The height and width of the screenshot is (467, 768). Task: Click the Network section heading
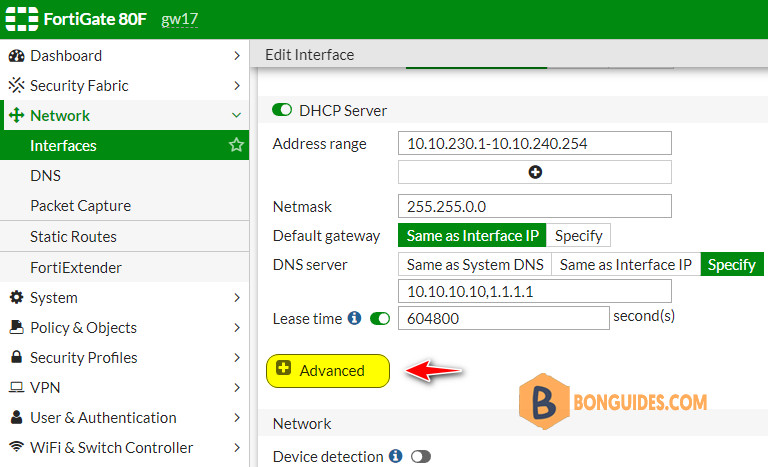pos(302,423)
